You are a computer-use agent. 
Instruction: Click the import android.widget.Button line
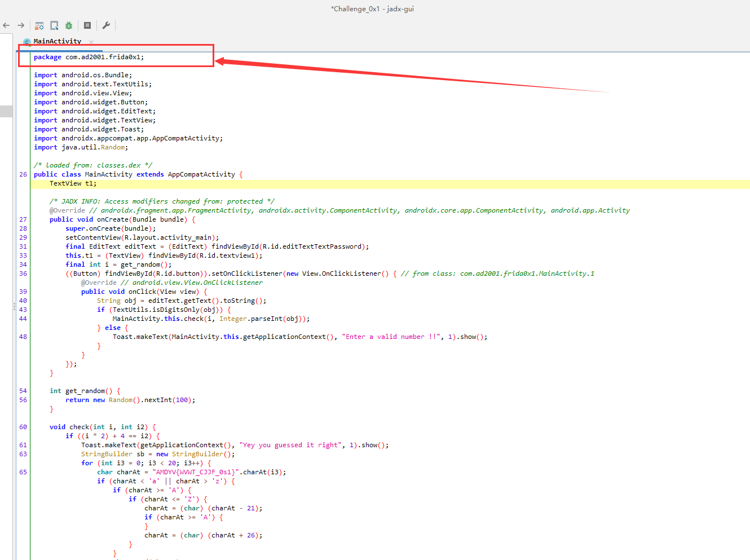click(91, 102)
